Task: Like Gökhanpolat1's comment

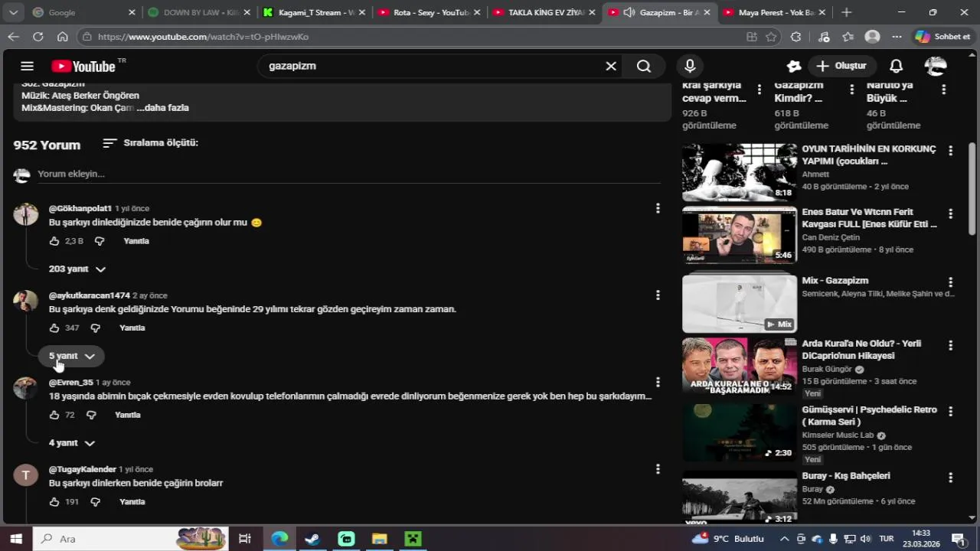Action: pos(54,241)
